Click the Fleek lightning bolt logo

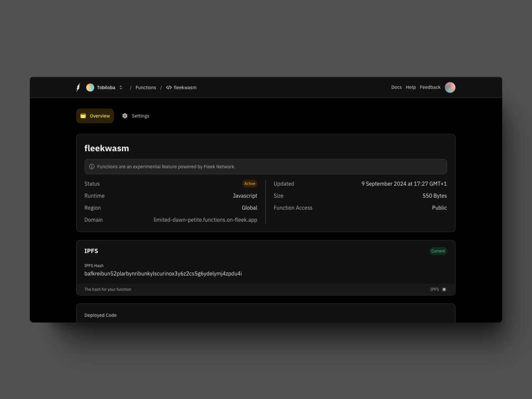78,87
